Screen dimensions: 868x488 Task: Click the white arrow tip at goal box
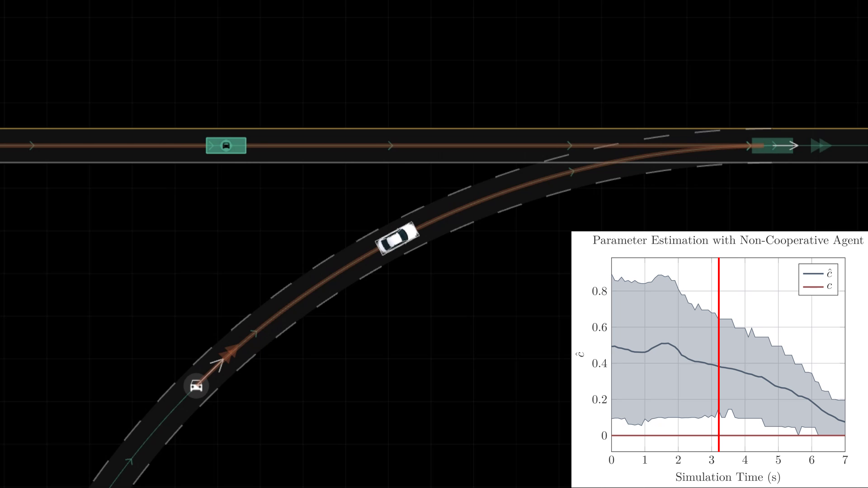pyautogui.click(x=795, y=145)
